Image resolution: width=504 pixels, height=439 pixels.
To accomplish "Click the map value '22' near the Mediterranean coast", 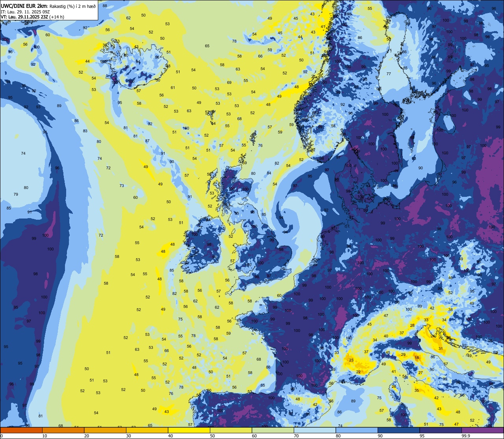I will 358,372.
